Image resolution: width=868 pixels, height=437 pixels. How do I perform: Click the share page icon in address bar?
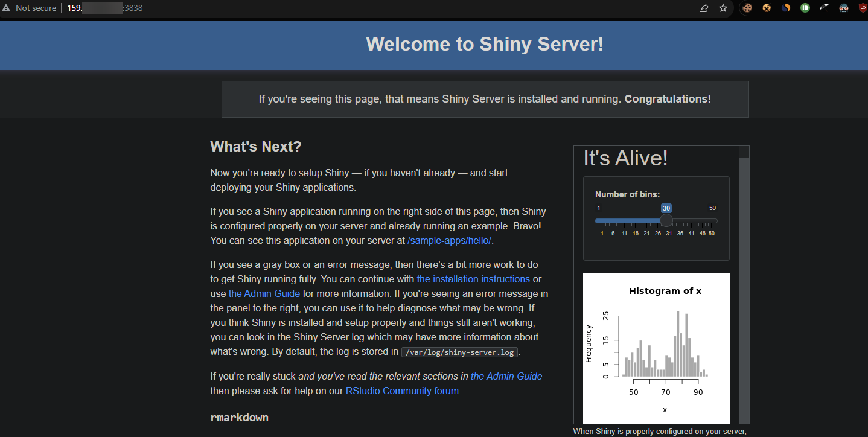click(704, 8)
